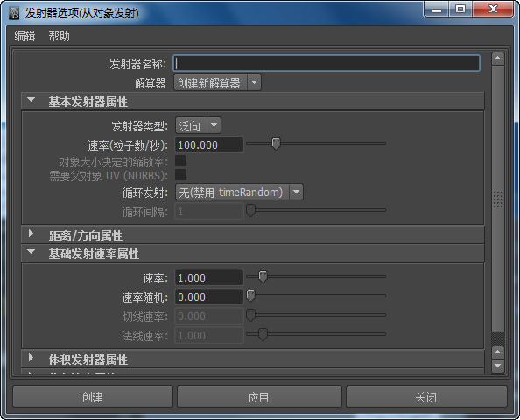Click the Maya app icon in title bar
520x420 pixels.
click(14, 13)
